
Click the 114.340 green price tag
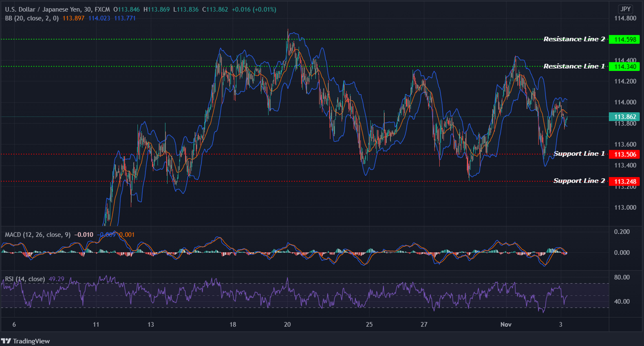tap(624, 67)
